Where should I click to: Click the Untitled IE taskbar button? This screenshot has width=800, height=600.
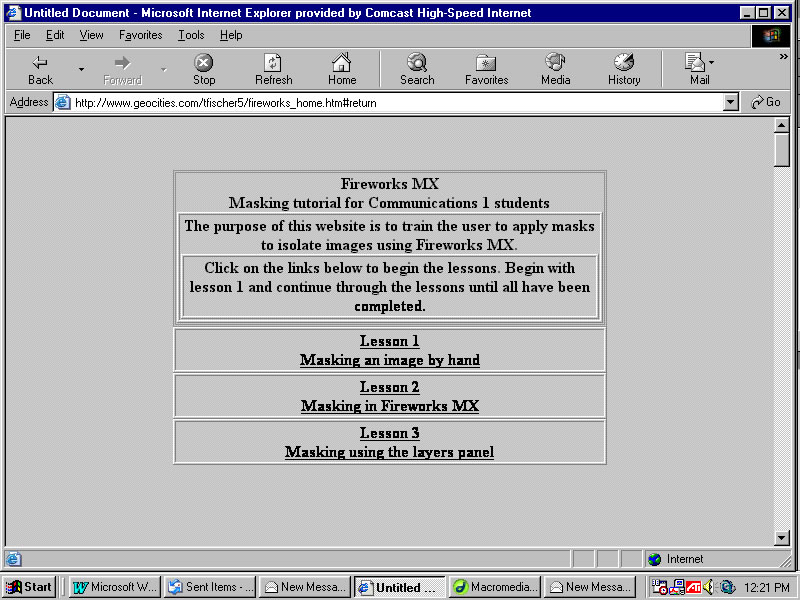[400, 587]
